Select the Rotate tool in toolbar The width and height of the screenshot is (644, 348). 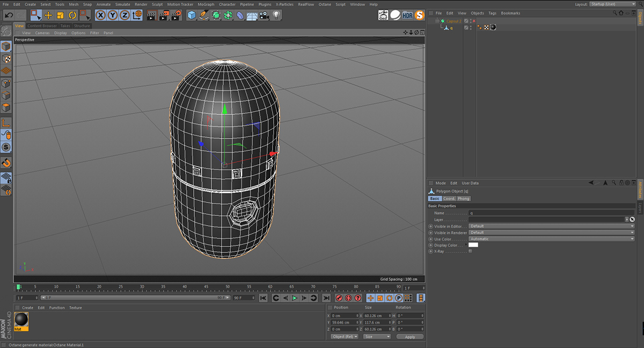pyautogui.click(x=72, y=15)
